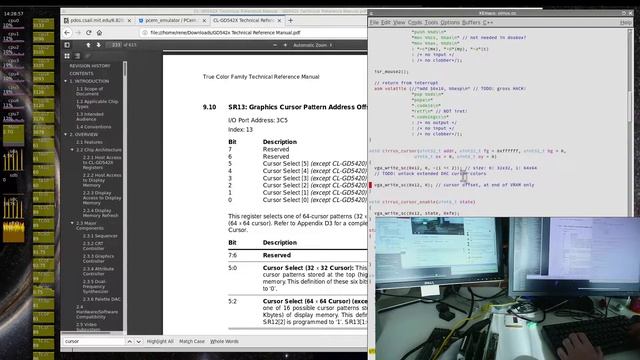Screen dimensions: 640x360
Task: Jump to 2.3.2 CRT Controller entry
Action: coord(93,246)
